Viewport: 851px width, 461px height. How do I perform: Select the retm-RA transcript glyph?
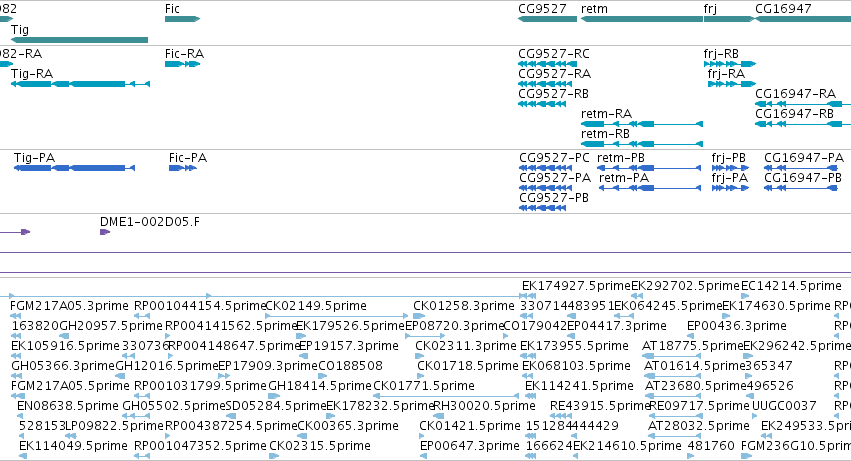642,124
